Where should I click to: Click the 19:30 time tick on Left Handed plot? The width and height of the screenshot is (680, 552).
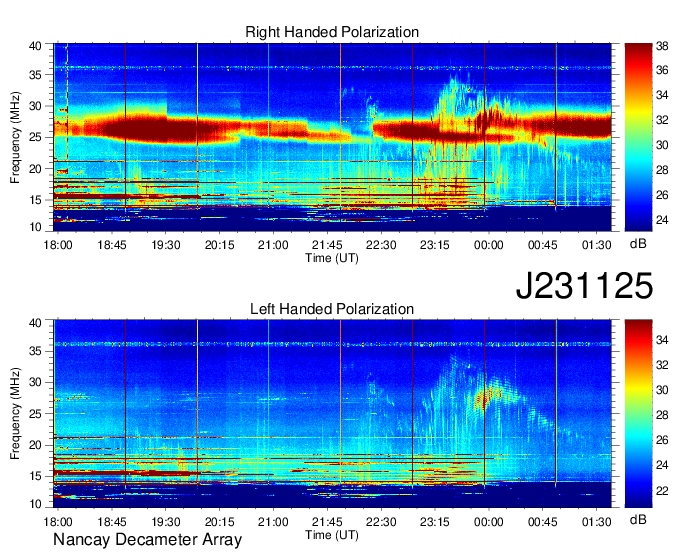coord(166,522)
